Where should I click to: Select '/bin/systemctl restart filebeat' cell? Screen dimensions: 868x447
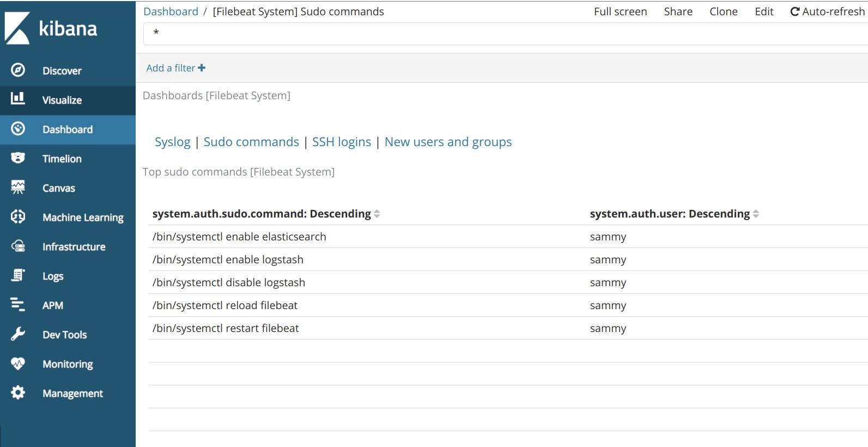point(226,328)
